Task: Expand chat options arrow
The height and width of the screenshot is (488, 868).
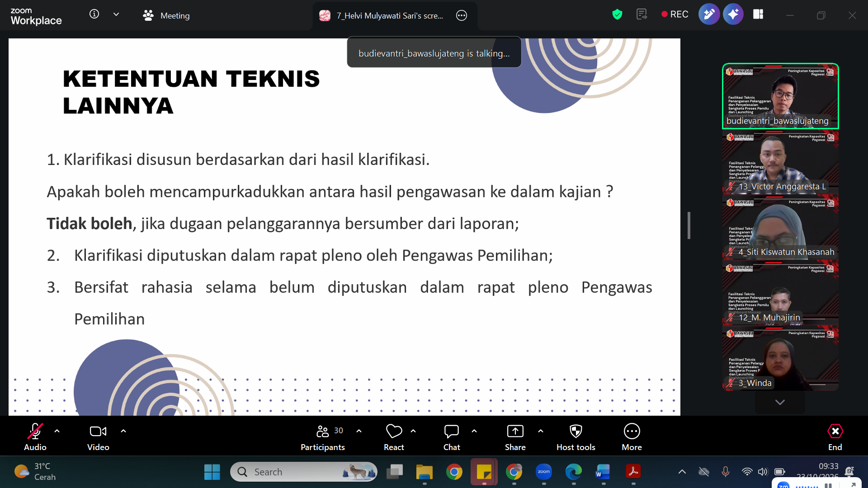Action: (x=474, y=431)
